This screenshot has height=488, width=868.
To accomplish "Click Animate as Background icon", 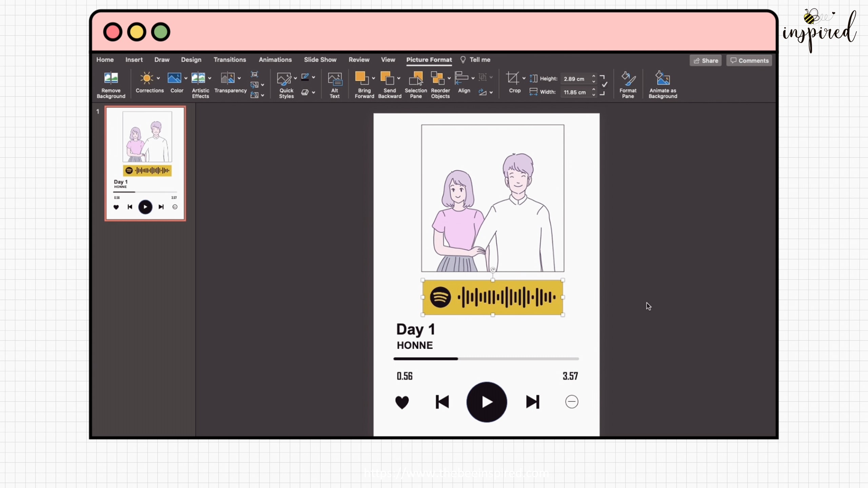I will [663, 78].
